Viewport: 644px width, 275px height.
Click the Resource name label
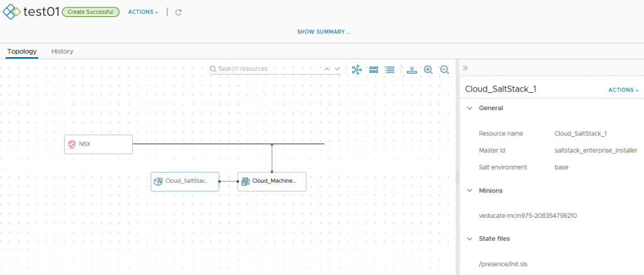click(x=501, y=134)
